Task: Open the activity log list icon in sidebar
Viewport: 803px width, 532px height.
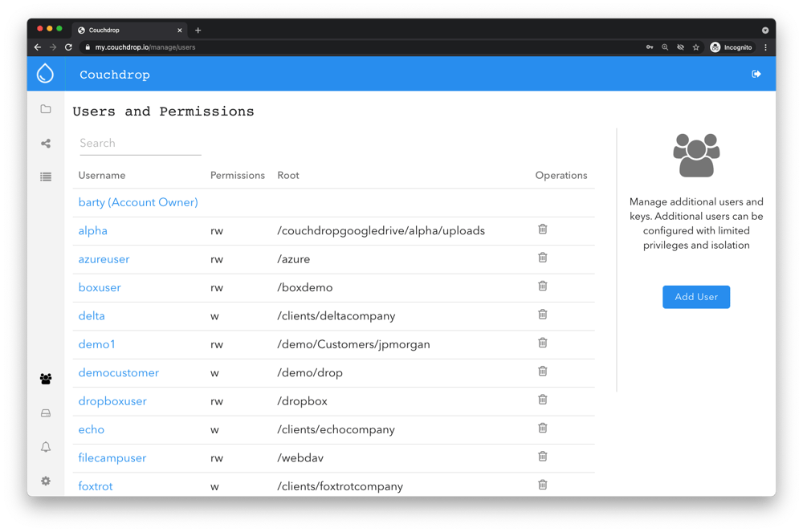Action: [x=46, y=177]
